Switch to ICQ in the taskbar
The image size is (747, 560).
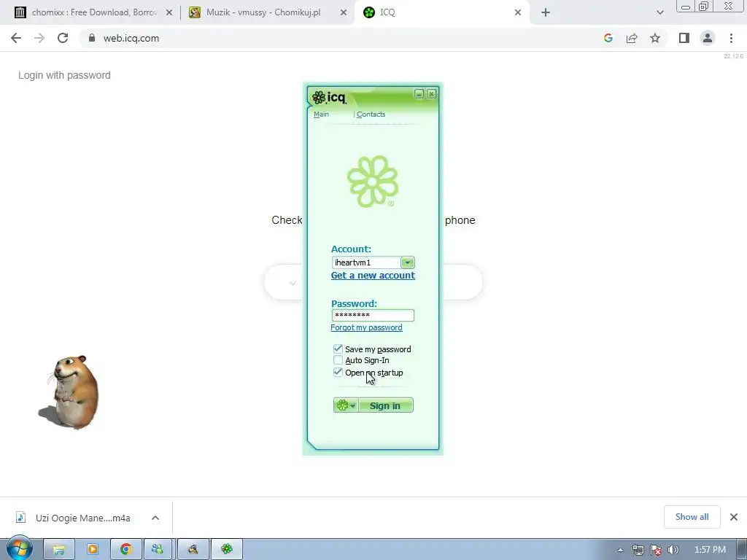click(x=227, y=550)
